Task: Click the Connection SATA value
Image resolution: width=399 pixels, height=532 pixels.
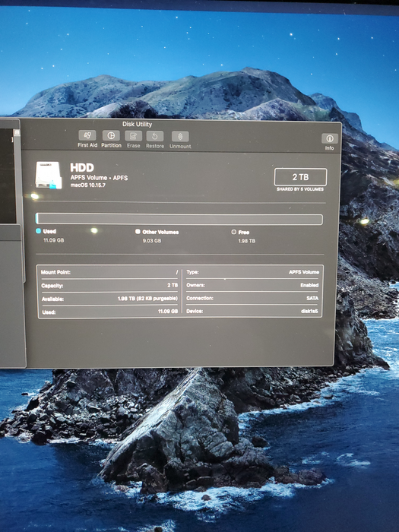Action: coord(312,298)
